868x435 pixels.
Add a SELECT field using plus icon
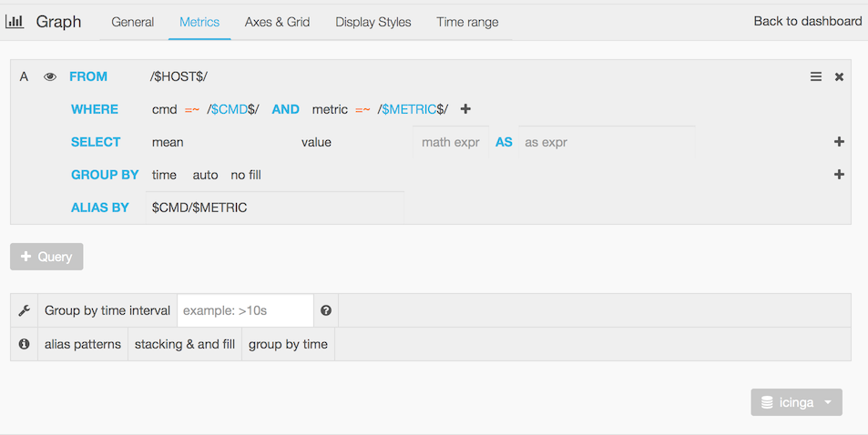839,142
